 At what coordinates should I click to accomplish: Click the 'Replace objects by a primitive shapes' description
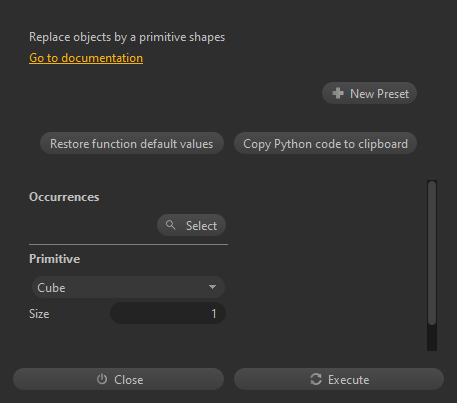[127, 37]
